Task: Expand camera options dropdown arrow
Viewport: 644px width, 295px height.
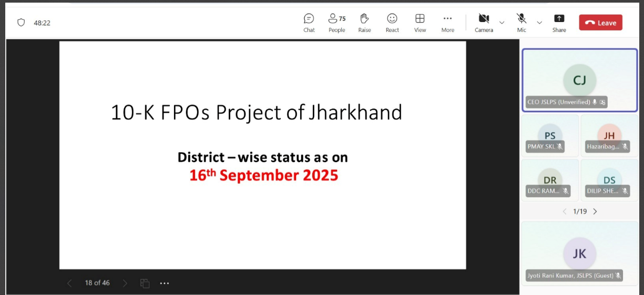Action: pos(502,23)
